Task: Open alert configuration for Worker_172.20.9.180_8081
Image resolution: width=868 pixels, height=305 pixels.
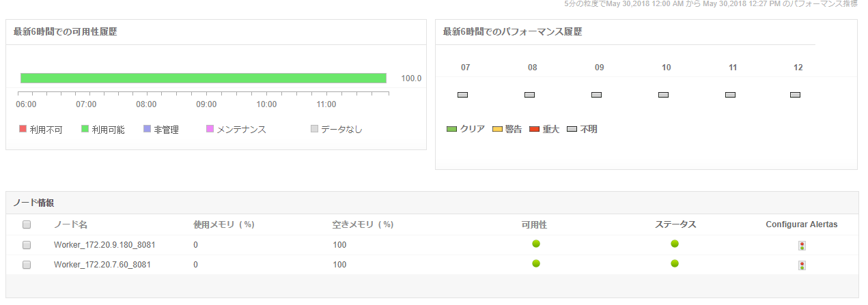Action: pos(802,246)
